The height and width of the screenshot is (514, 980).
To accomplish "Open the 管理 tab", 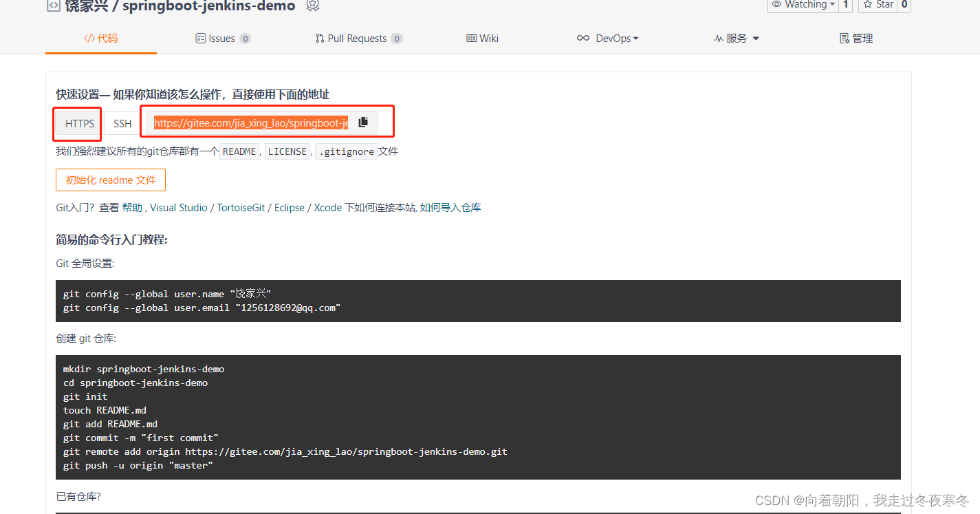I will click(856, 39).
